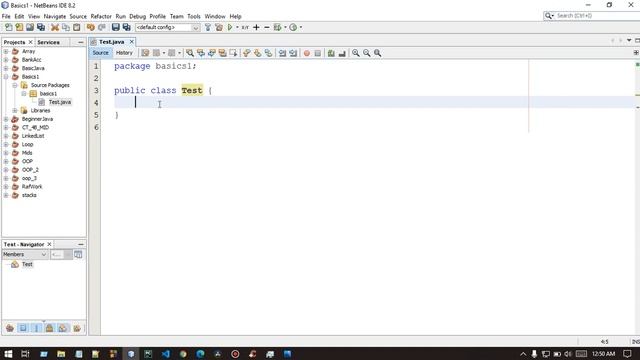Click the Shift Line Left icon
Image resolution: width=640 pixels, height=360 pixels.
(x=282, y=53)
